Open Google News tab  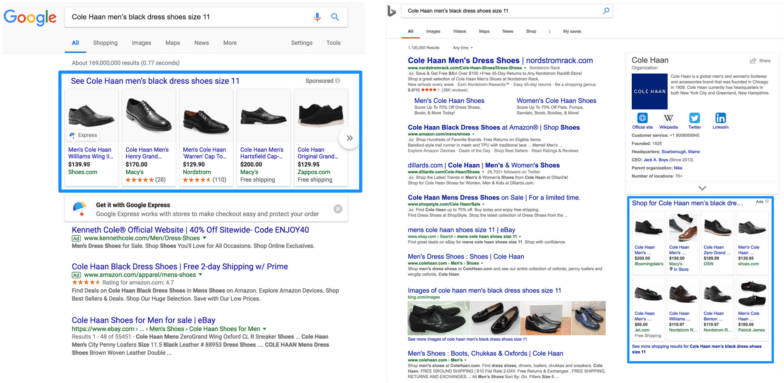[202, 43]
